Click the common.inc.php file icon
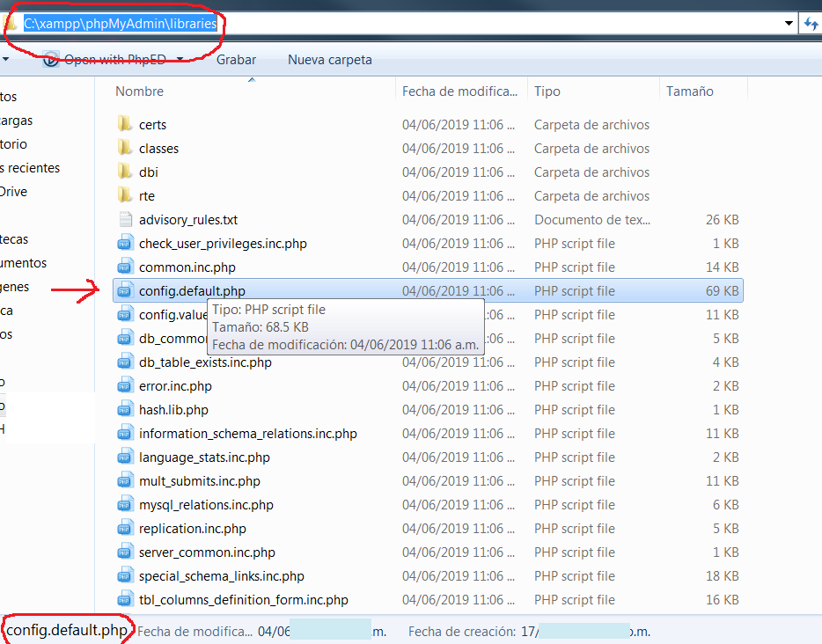The image size is (822, 644). (125, 267)
